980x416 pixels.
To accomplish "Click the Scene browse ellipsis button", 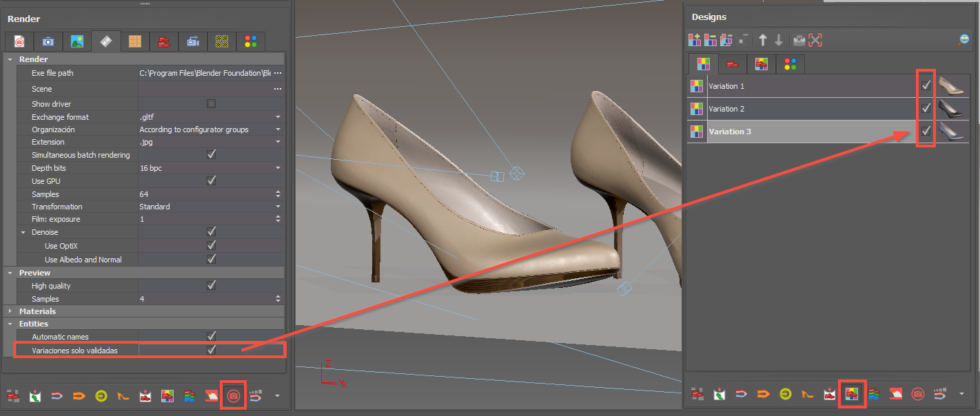I will (278, 89).
